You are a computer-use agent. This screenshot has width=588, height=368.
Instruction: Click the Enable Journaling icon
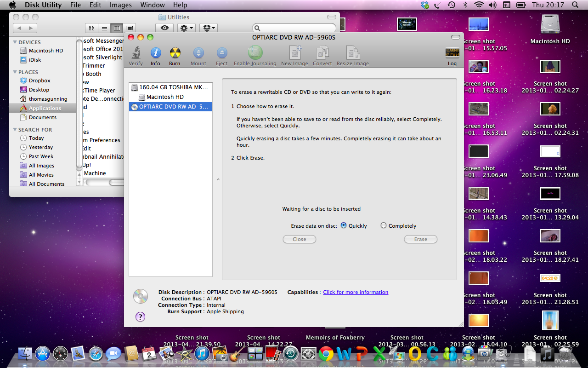(x=255, y=52)
